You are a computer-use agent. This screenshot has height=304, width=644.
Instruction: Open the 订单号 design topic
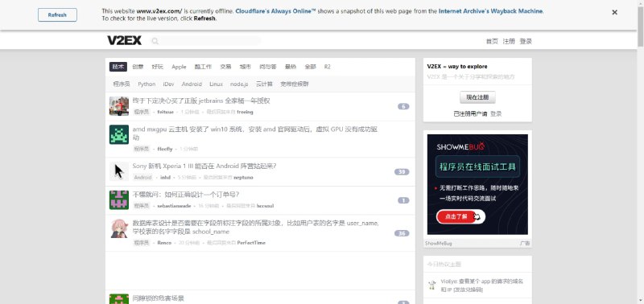[186, 195]
